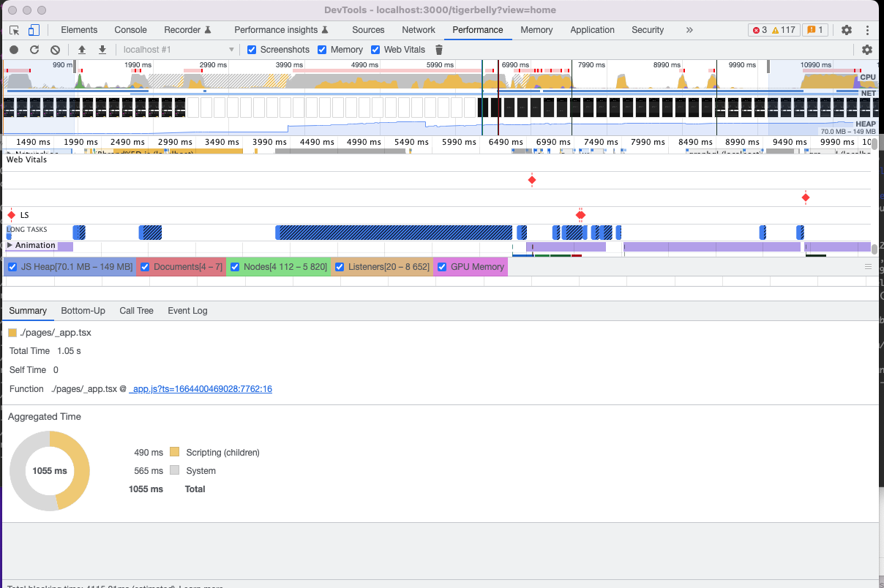884x588 pixels.
Task: Click the longest long task bar
Action: tap(394, 233)
